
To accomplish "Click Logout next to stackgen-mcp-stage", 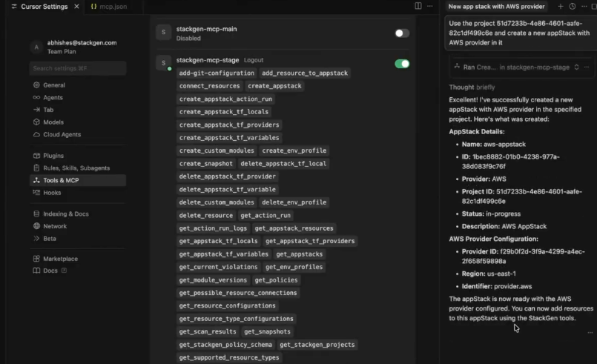I will [254, 60].
